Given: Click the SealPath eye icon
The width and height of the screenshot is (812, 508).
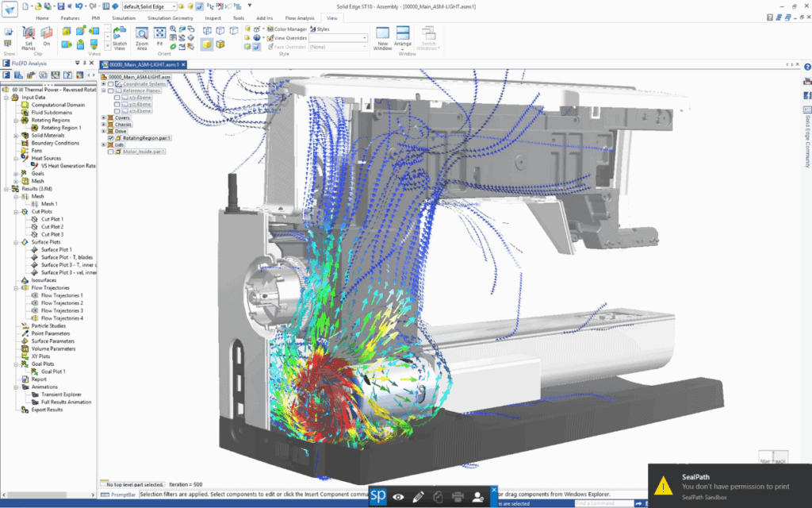Looking at the screenshot, I should (x=398, y=497).
